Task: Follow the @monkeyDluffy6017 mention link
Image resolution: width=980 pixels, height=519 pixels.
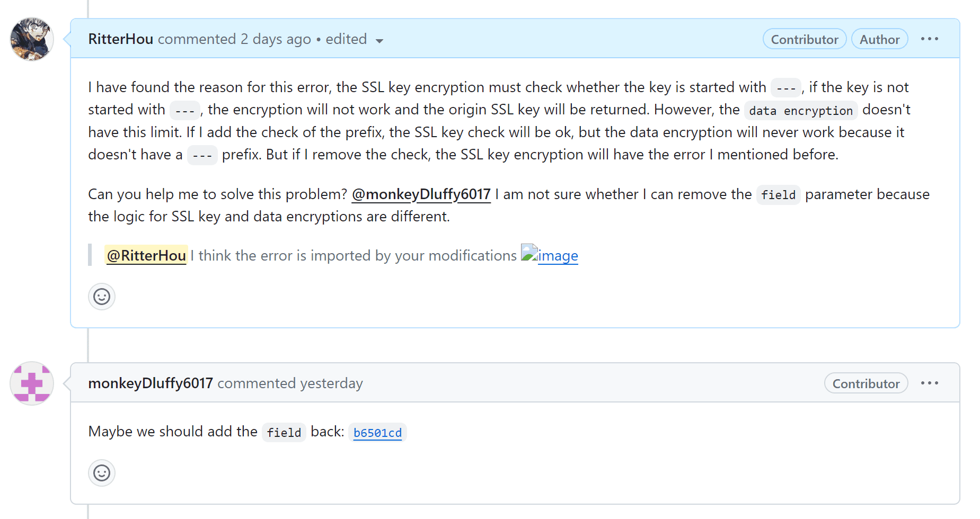Action: [421, 194]
